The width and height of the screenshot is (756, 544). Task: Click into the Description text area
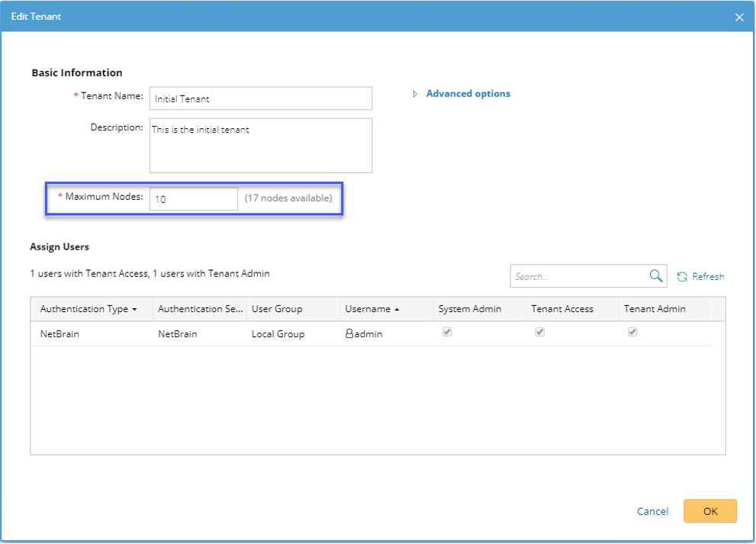tap(260, 145)
